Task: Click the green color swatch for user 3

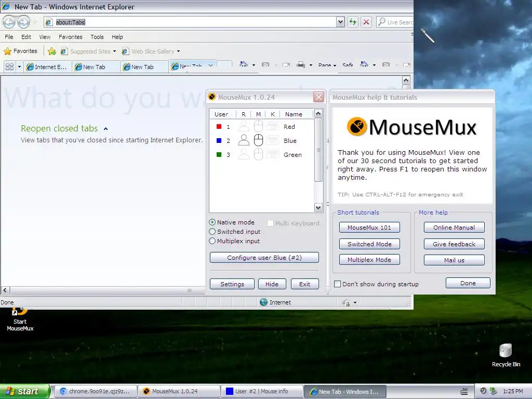Action: [219, 155]
